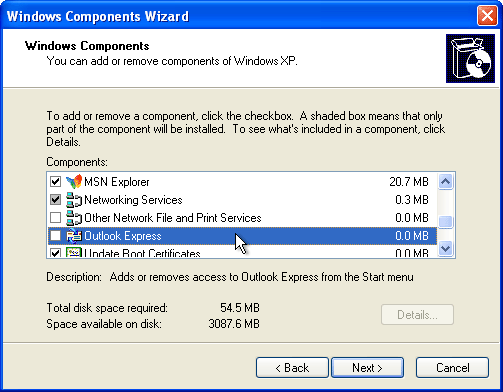The height and width of the screenshot is (392, 503).
Task: Uncheck the Update Root Certificates checkbox
Action: pyautogui.click(x=55, y=252)
